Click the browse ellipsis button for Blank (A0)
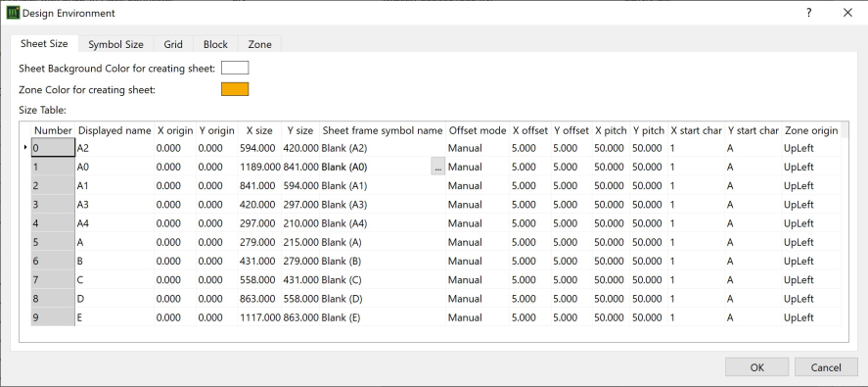The height and width of the screenshot is (387, 868). pyautogui.click(x=437, y=167)
